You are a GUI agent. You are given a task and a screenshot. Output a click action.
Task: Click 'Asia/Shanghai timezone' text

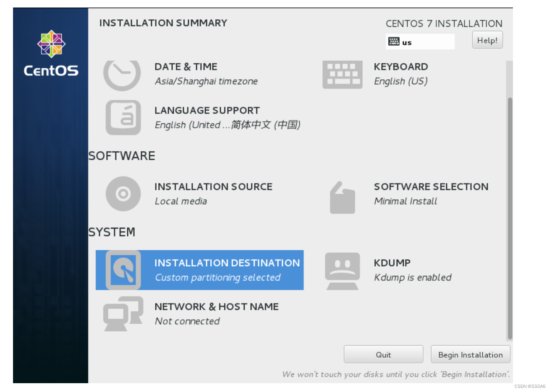click(x=206, y=81)
